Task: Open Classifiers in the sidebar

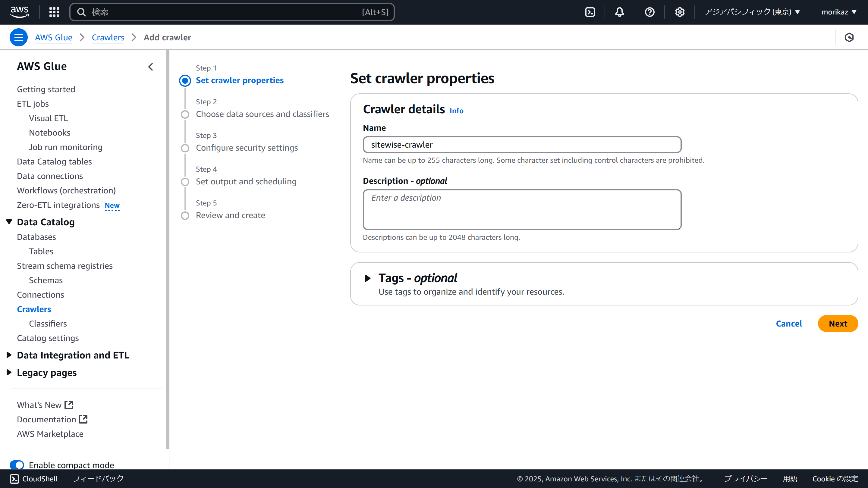Action: pyautogui.click(x=48, y=323)
